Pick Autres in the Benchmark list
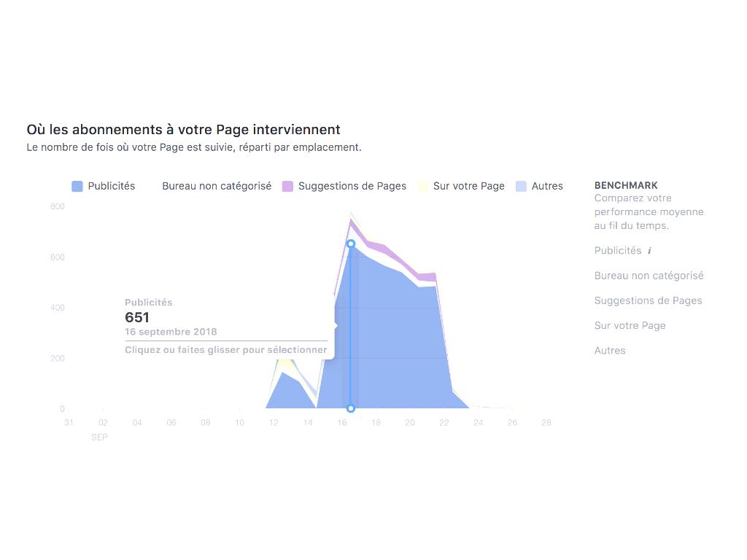This screenshot has width=747, height=560. point(610,351)
